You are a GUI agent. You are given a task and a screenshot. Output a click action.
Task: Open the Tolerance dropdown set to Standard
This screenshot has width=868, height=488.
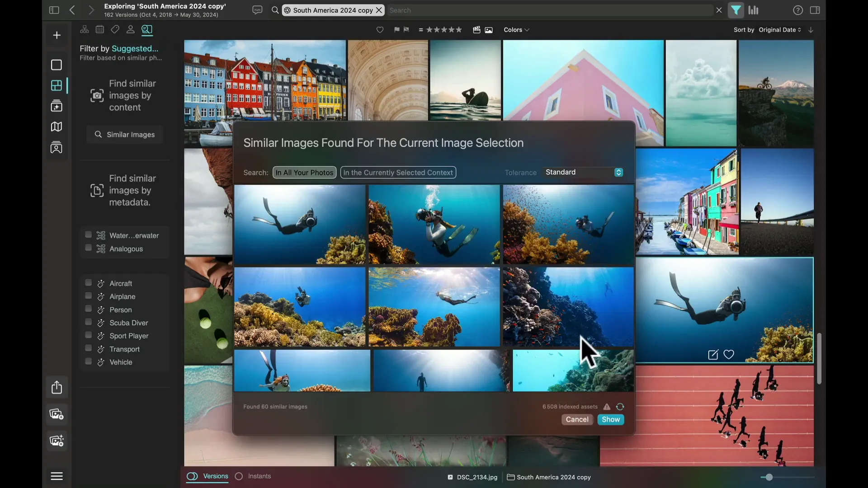[582, 172]
